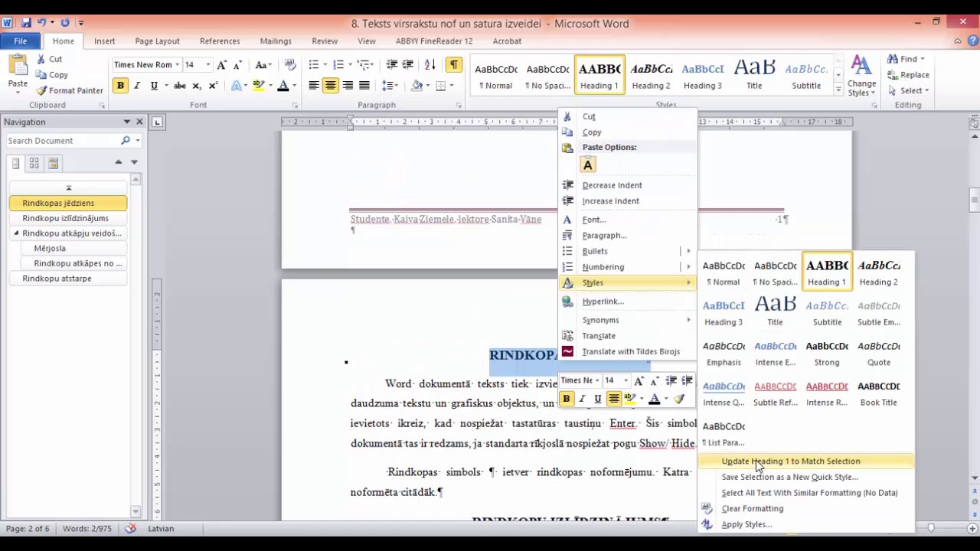Close the Navigation pane
The height and width of the screenshot is (551, 980).
pos(139,122)
